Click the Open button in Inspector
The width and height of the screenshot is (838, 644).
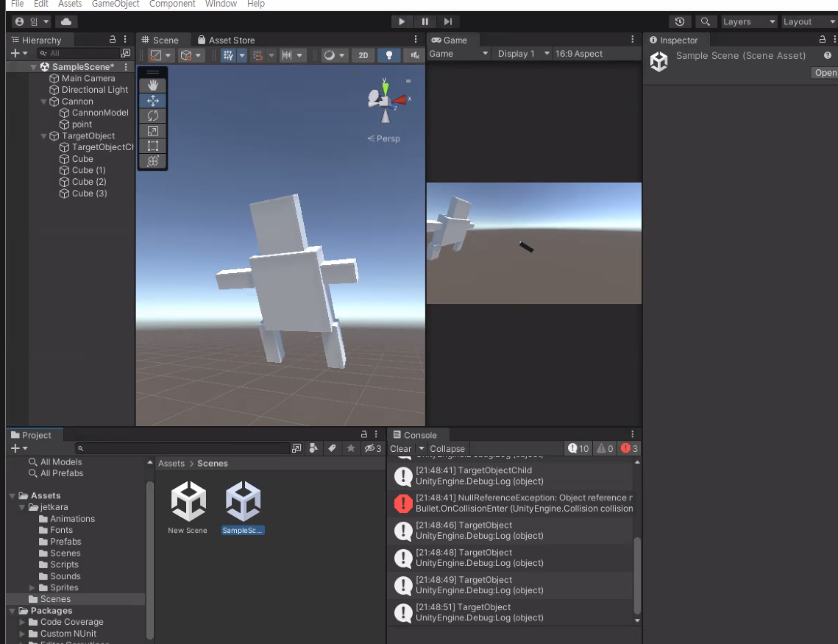(x=825, y=73)
